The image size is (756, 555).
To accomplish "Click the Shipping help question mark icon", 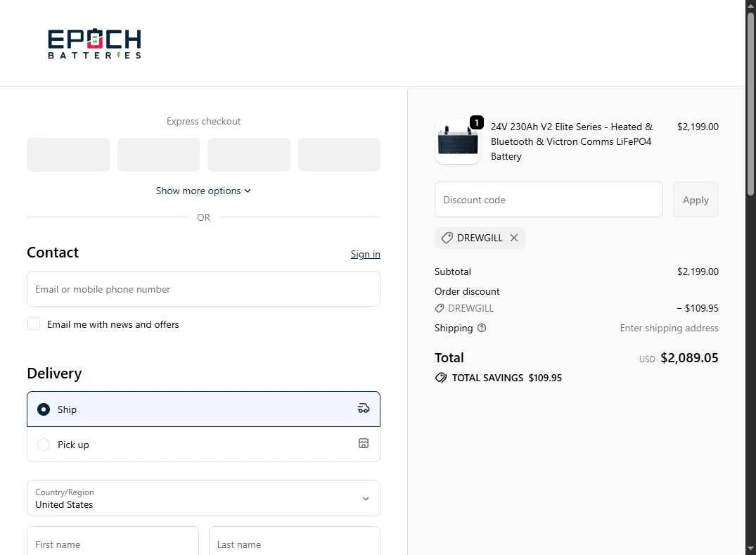I will point(482,328).
